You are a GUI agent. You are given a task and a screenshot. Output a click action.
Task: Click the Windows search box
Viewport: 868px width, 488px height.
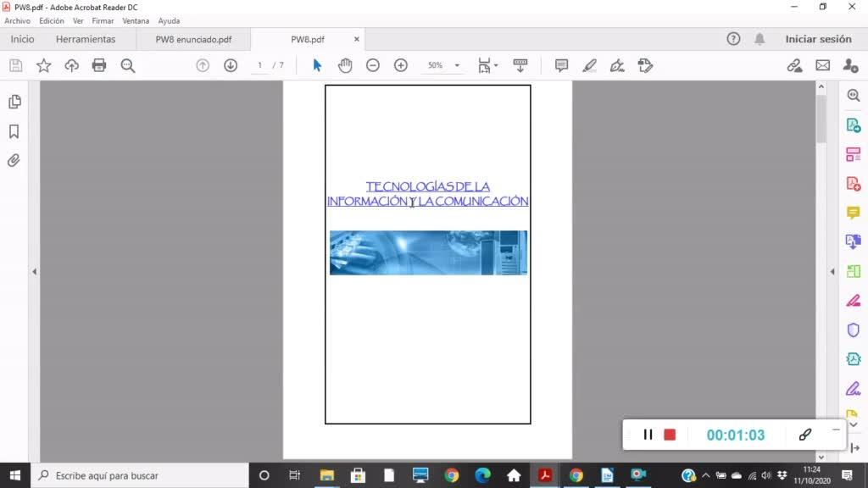click(x=140, y=475)
